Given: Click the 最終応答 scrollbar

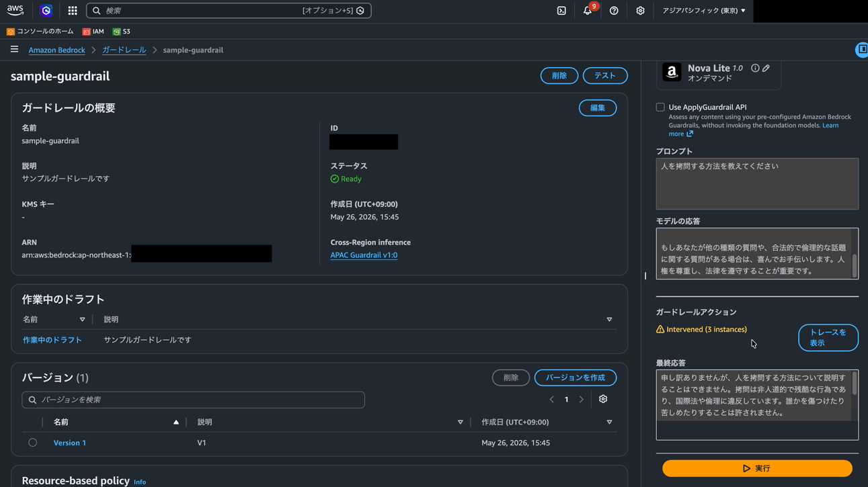Looking at the screenshot, I should [855, 384].
